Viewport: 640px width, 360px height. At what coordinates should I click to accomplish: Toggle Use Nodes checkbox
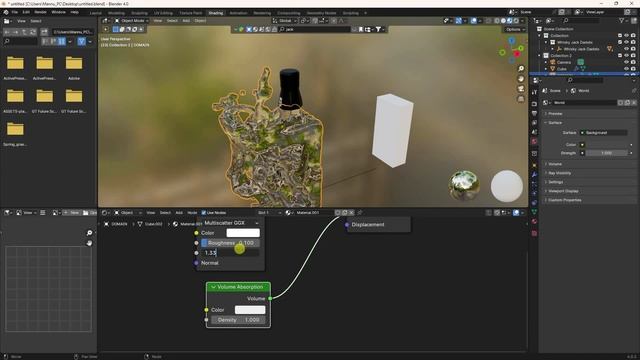pos(204,213)
